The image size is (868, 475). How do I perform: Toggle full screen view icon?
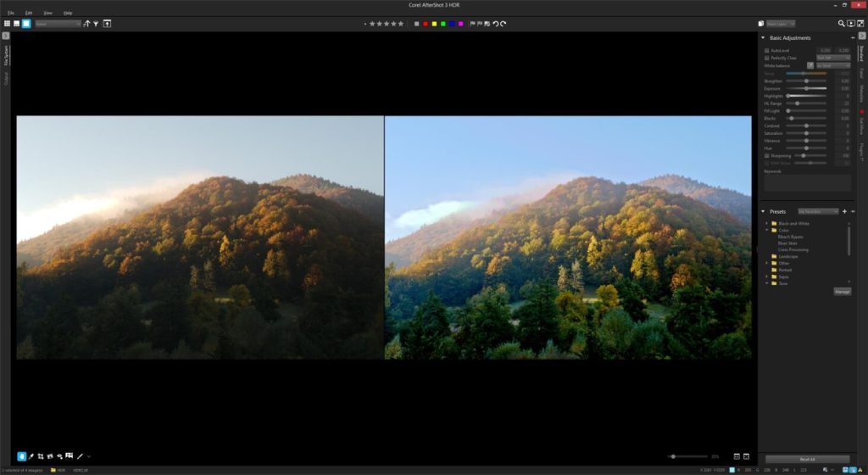[x=860, y=24]
